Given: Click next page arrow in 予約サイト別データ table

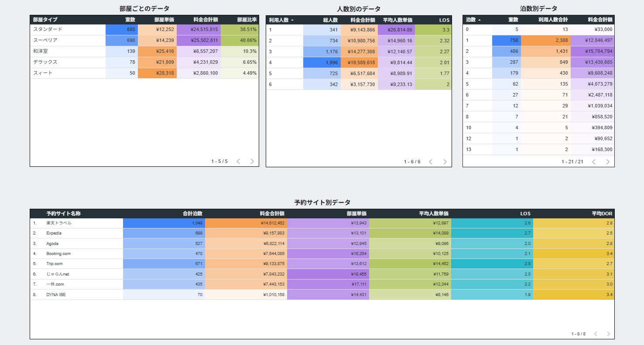Looking at the screenshot, I should [608, 334].
